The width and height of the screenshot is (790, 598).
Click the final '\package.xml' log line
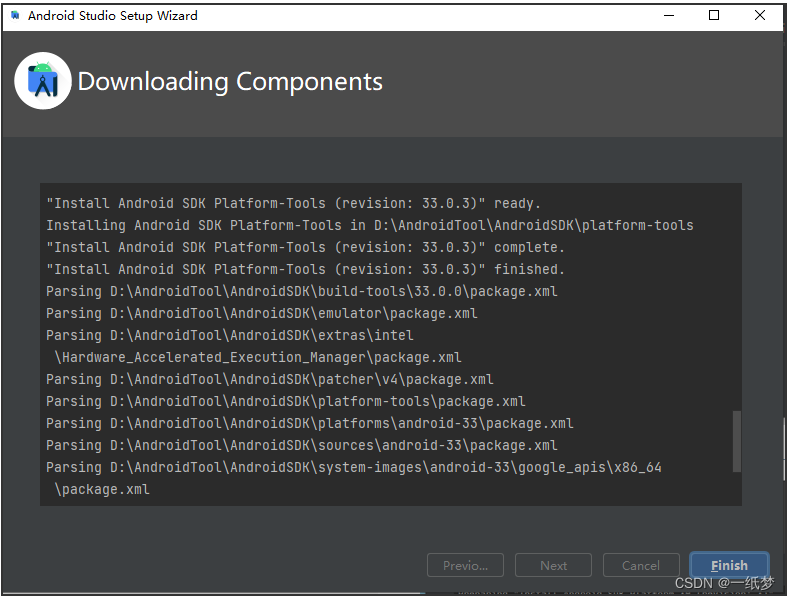pos(102,489)
